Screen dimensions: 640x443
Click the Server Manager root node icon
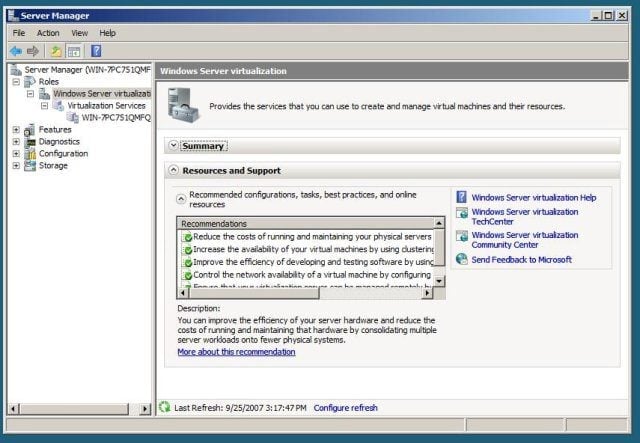pos(16,70)
